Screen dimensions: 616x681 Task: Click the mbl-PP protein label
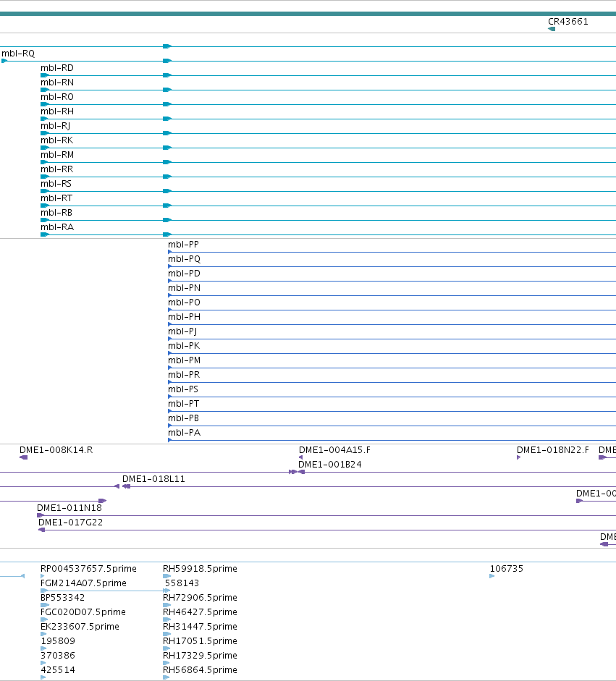(183, 245)
